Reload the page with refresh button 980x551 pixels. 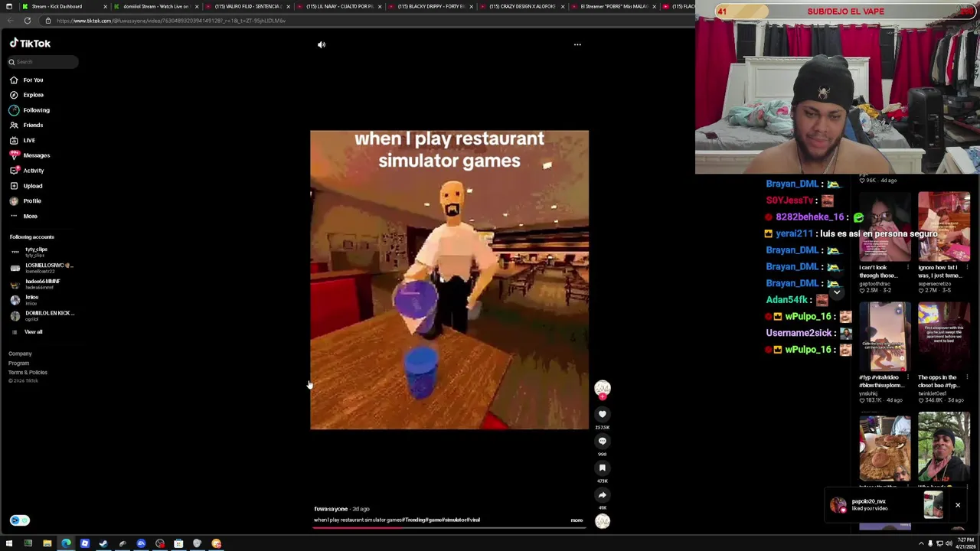(27, 21)
